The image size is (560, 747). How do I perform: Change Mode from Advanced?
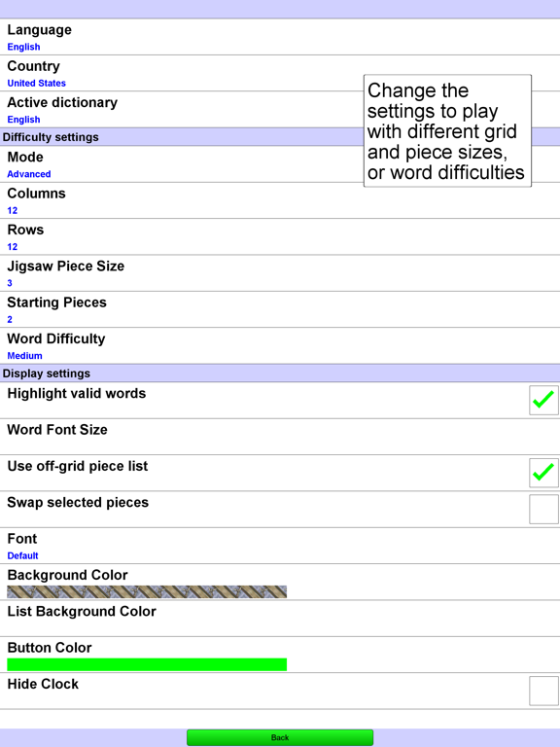280,163
